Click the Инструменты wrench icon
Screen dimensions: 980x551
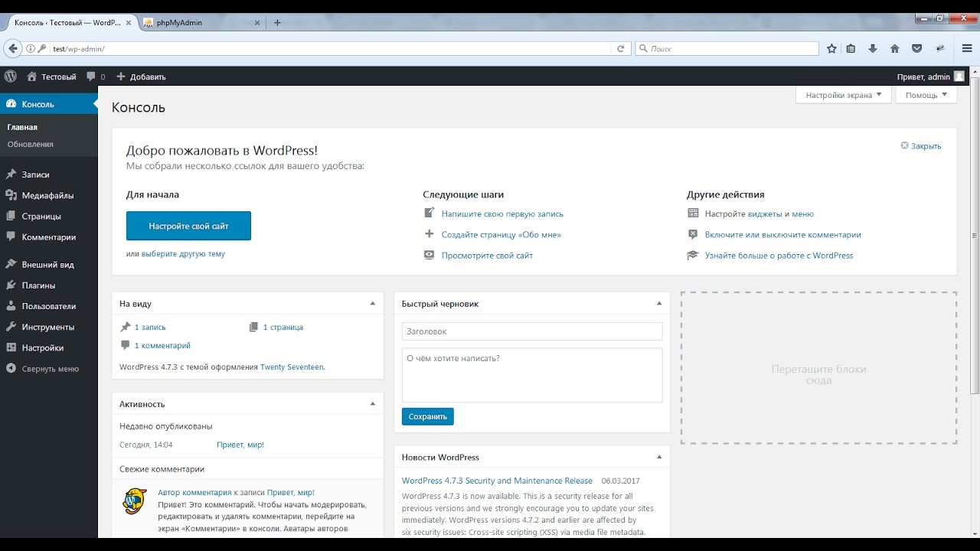click(11, 327)
